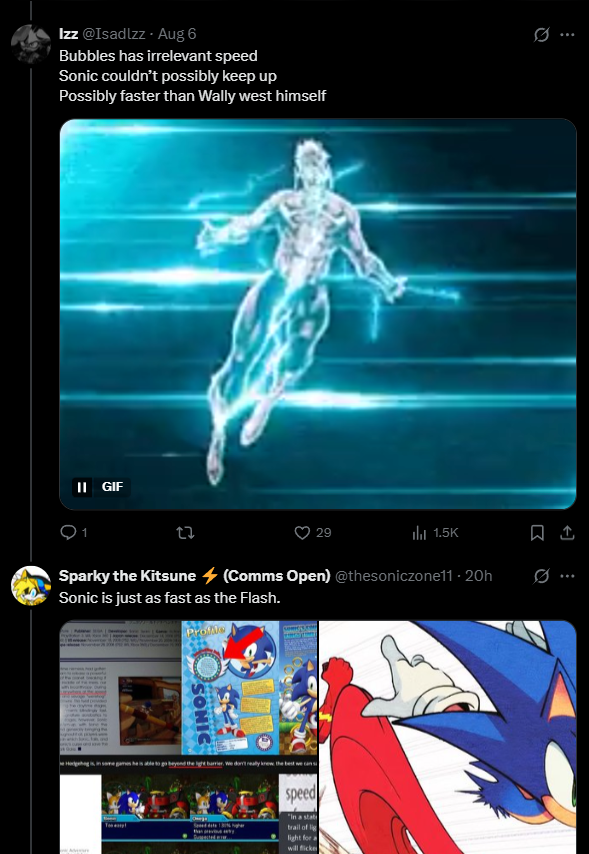Image resolution: width=589 pixels, height=854 pixels.
Task: Open Grok icon on Izz's tweet
Action: (x=541, y=34)
